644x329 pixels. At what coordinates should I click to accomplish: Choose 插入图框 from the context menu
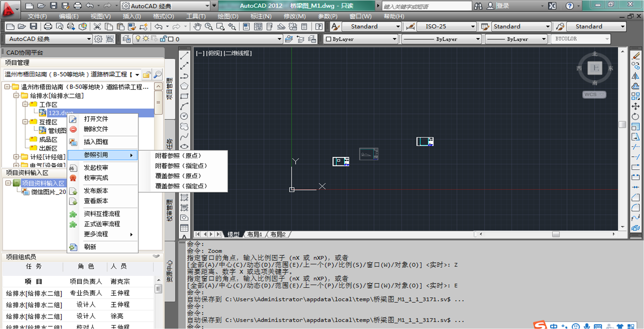(x=103, y=142)
